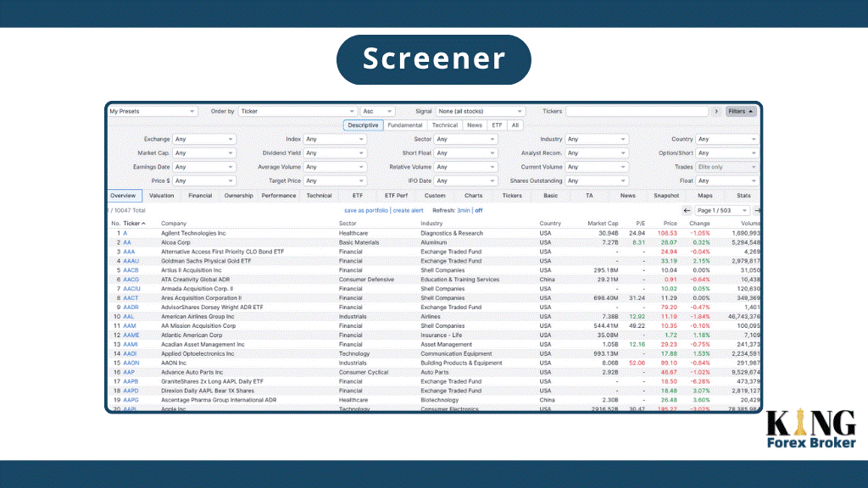The image size is (868, 488).
Task: Open the Sector filter dropdown
Action: (465, 139)
